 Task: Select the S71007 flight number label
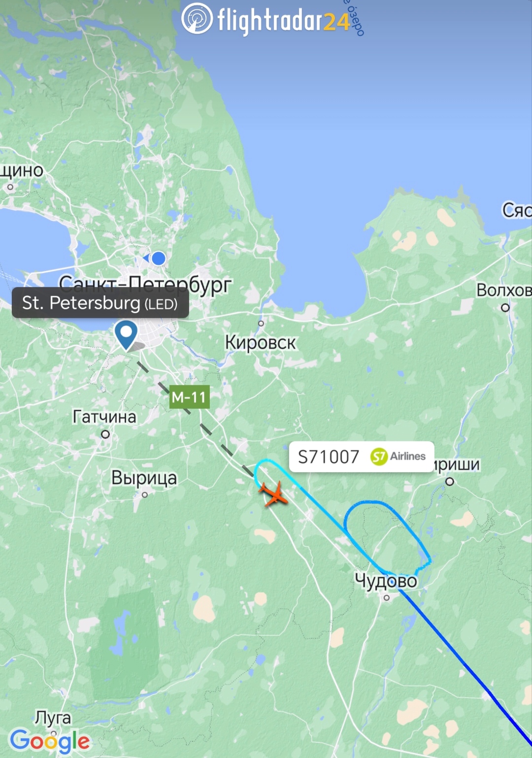(329, 457)
